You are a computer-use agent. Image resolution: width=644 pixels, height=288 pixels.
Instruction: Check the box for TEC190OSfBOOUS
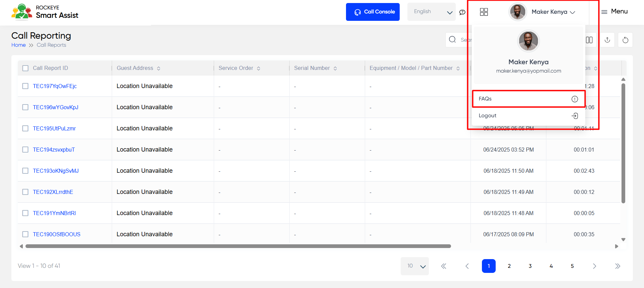point(26,234)
